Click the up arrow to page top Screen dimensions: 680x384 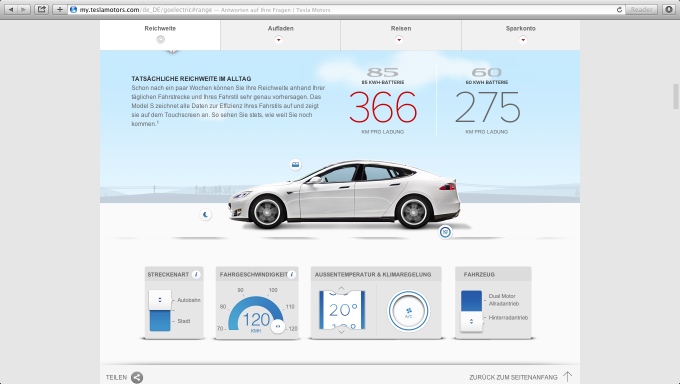[x=567, y=377]
